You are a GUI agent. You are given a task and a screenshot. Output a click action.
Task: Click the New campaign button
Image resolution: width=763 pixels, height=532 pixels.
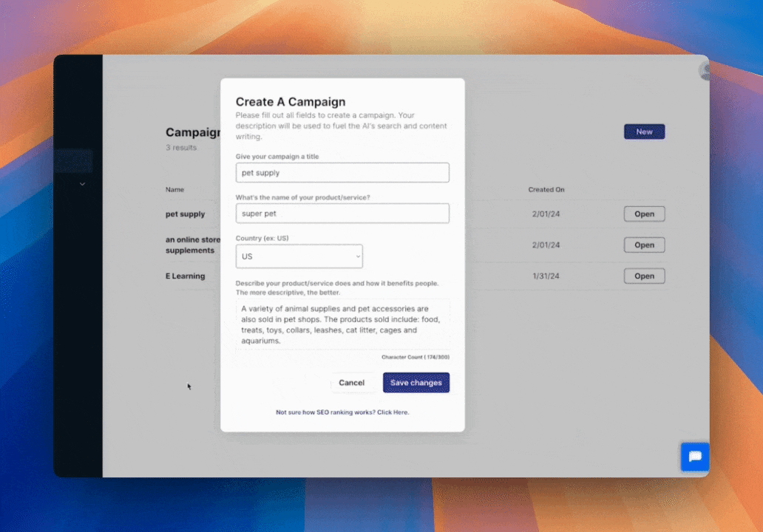(x=644, y=132)
